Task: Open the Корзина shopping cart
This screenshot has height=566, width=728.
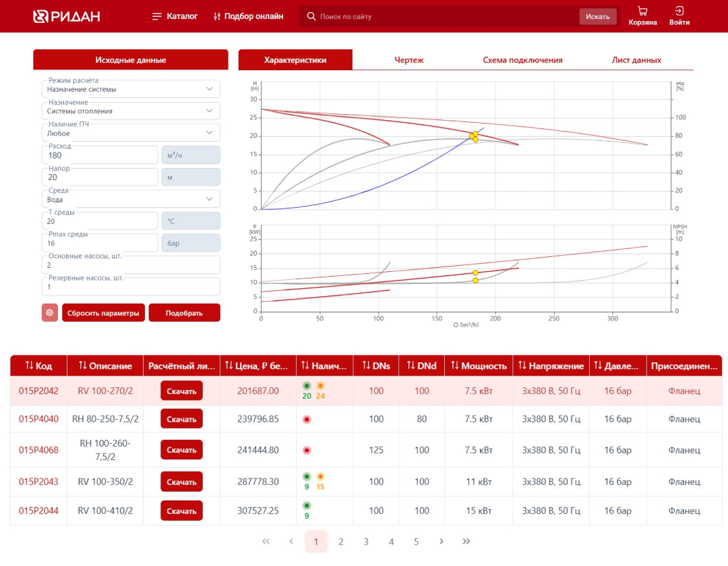Action: pyautogui.click(x=642, y=16)
